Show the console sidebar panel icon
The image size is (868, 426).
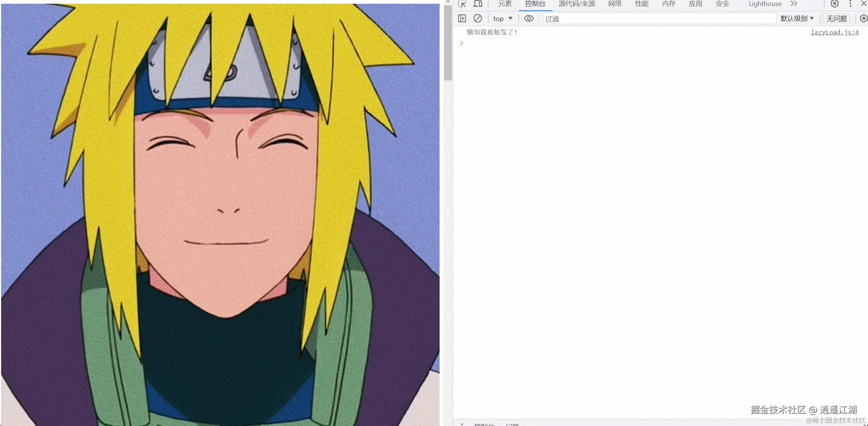(462, 18)
